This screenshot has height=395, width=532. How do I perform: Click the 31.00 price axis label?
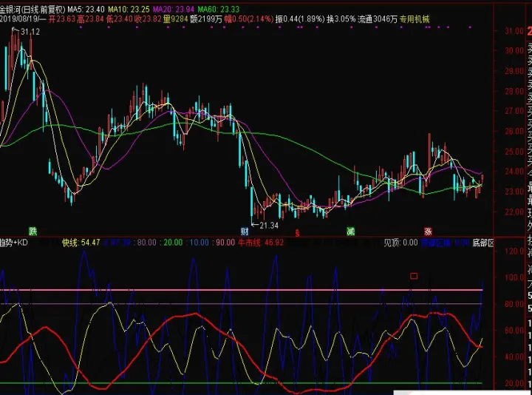coord(514,31)
